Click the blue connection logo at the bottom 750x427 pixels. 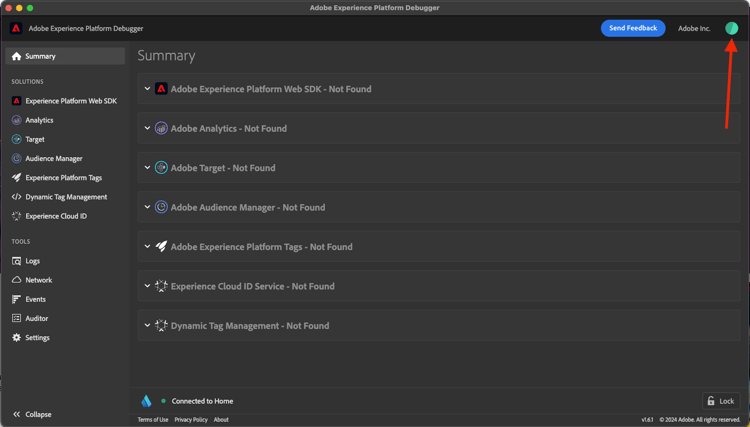(x=146, y=401)
